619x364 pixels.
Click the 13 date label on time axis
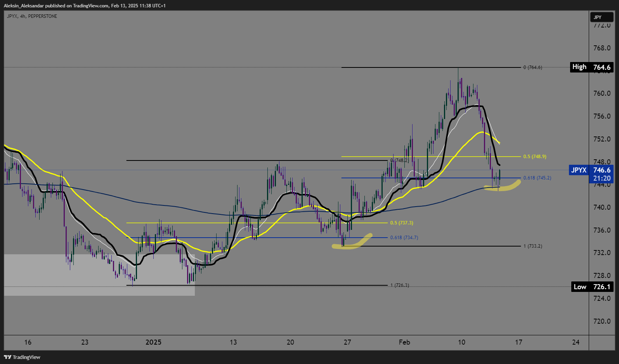pos(233,342)
